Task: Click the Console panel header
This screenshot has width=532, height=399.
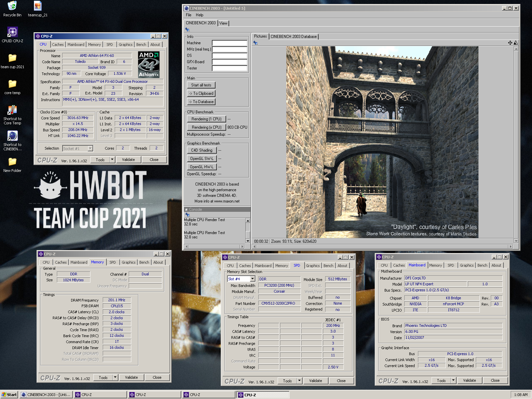Action: tap(217, 209)
